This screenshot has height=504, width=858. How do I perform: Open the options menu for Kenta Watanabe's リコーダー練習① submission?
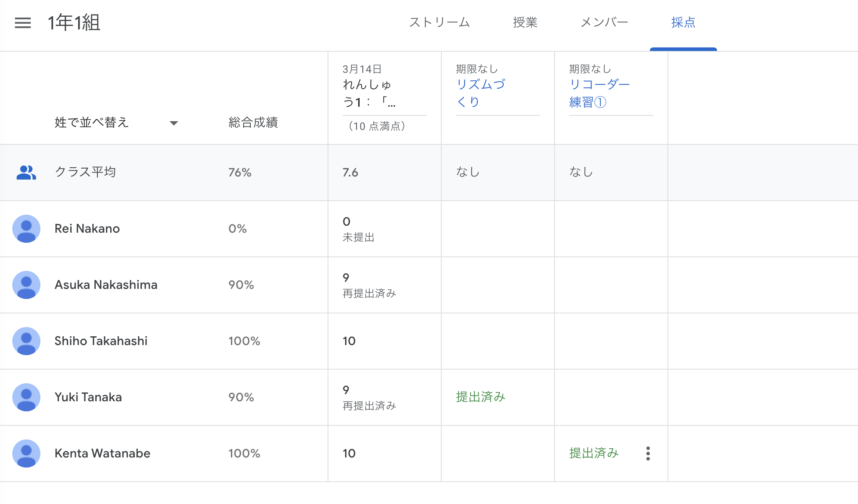(x=648, y=453)
